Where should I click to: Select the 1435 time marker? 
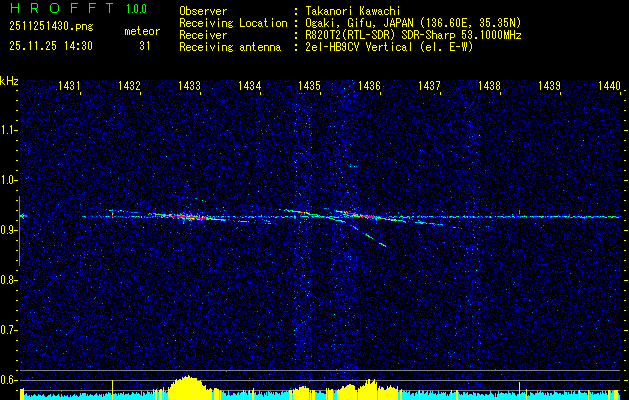tap(310, 87)
